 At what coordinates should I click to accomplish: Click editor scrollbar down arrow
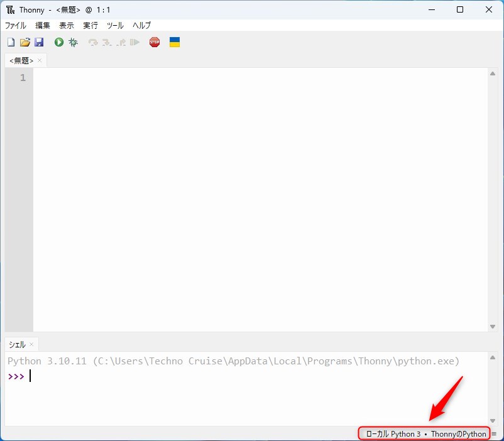coord(493,327)
